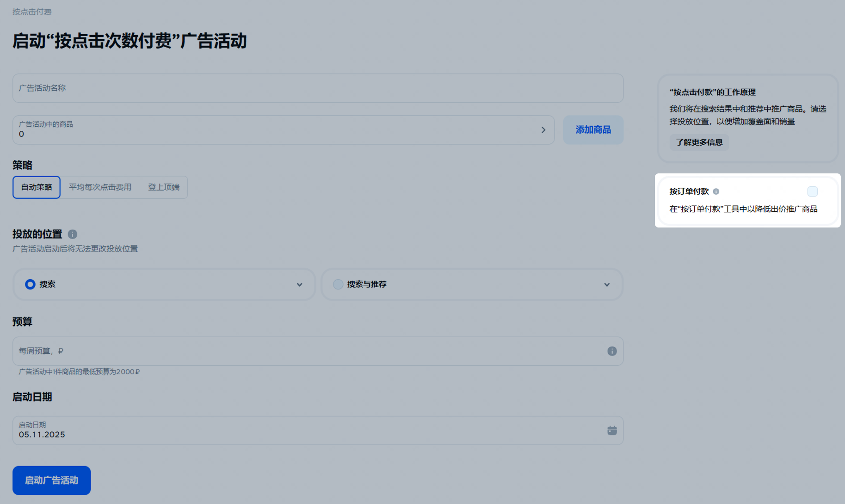Click arrow in 广告活动中的商品 row
The height and width of the screenshot is (504, 845).
[x=543, y=130]
